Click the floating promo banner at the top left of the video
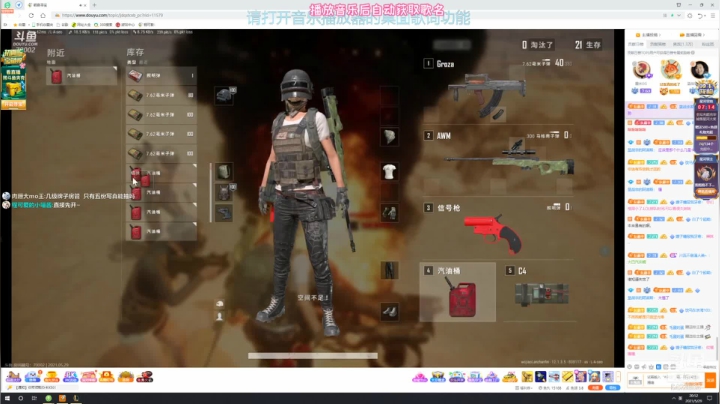 pyautogui.click(x=13, y=80)
